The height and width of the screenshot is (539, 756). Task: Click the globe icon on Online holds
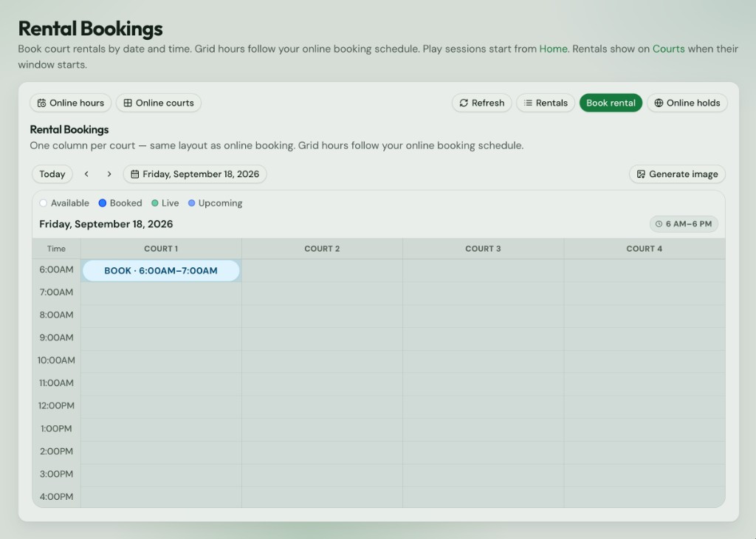click(659, 103)
